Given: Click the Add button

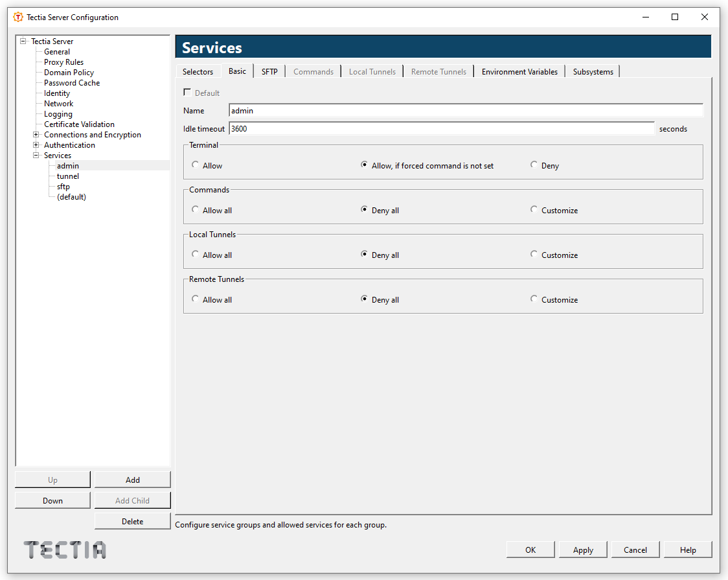Looking at the screenshot, I should pos(133,480).
